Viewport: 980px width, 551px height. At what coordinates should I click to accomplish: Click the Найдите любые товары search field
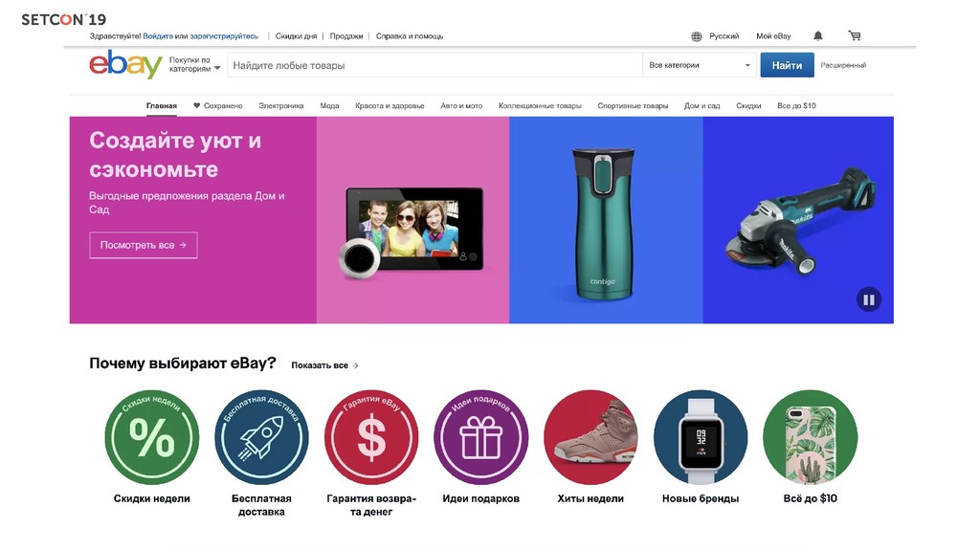coord(434,65)
